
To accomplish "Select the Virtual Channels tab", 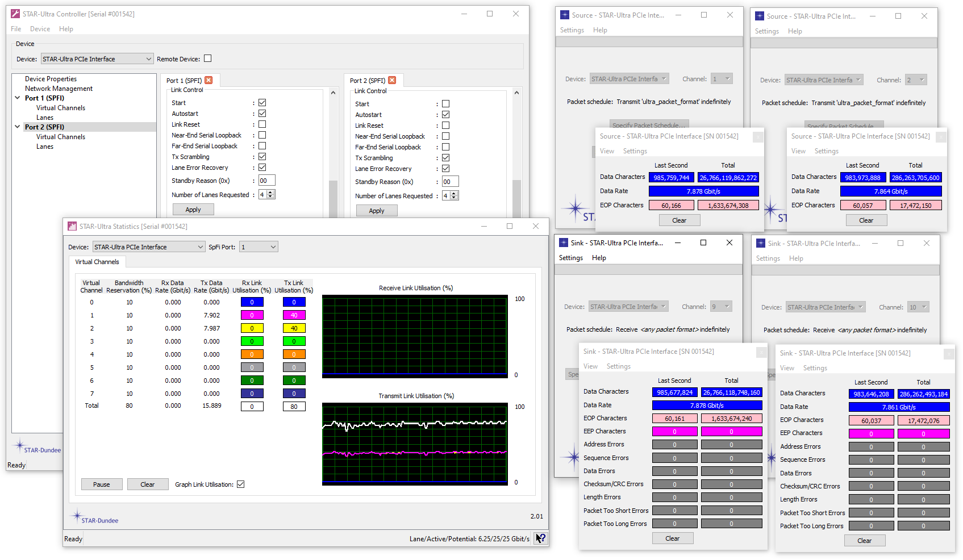I will tap(97, 262).
